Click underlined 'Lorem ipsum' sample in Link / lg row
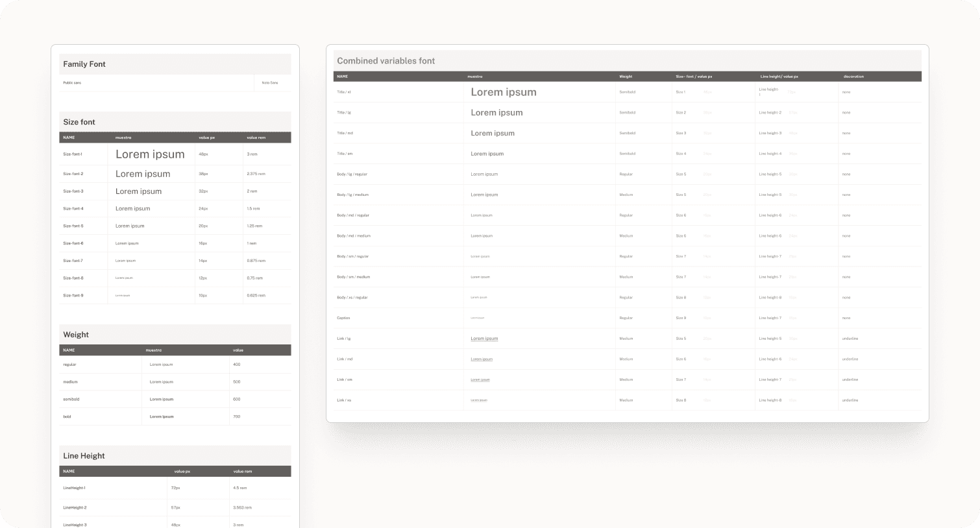The image size is (980, 528). pos(484,339)
